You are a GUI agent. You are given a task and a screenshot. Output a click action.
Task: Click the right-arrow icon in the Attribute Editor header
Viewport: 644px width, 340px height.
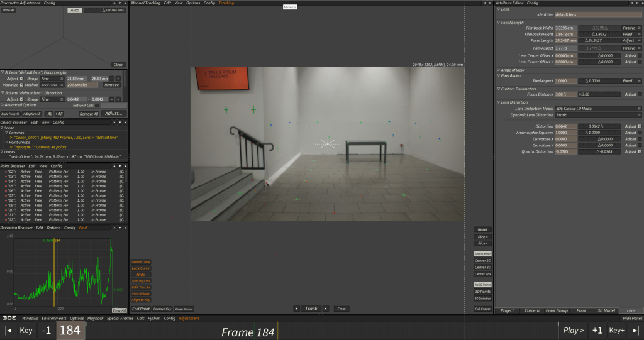(x=638, y=3)
